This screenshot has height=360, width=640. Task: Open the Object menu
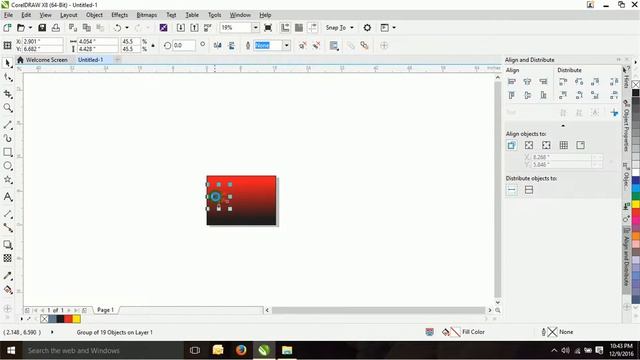(94, 15)
